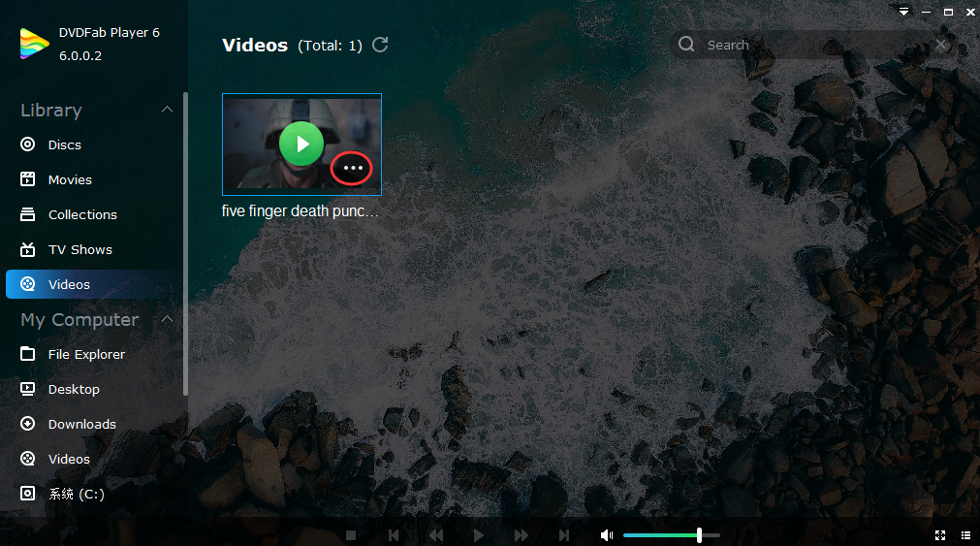The width and height of the screenshot is (980, 546).
Task: Clear the search field with X
Action: point(940,45)
